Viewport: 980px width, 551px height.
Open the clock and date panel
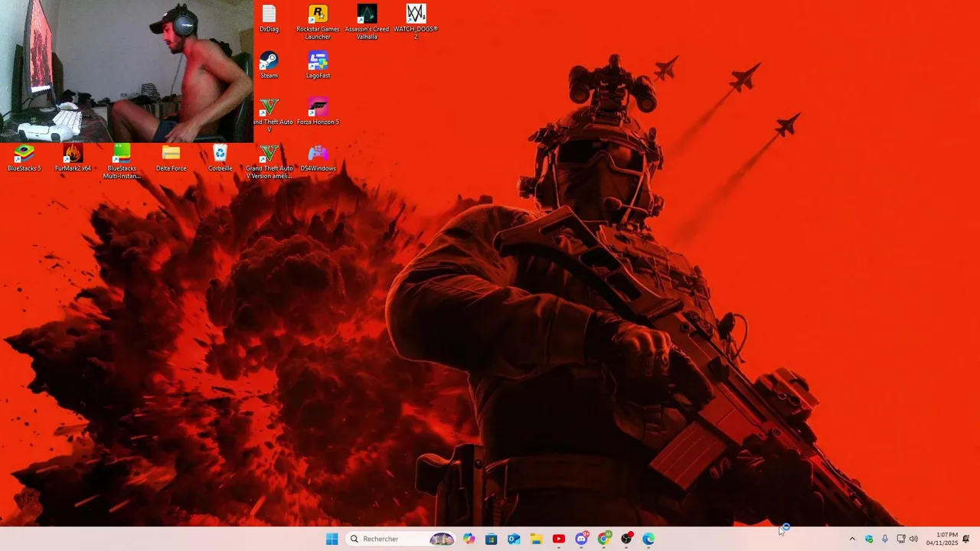coord(942,539)
